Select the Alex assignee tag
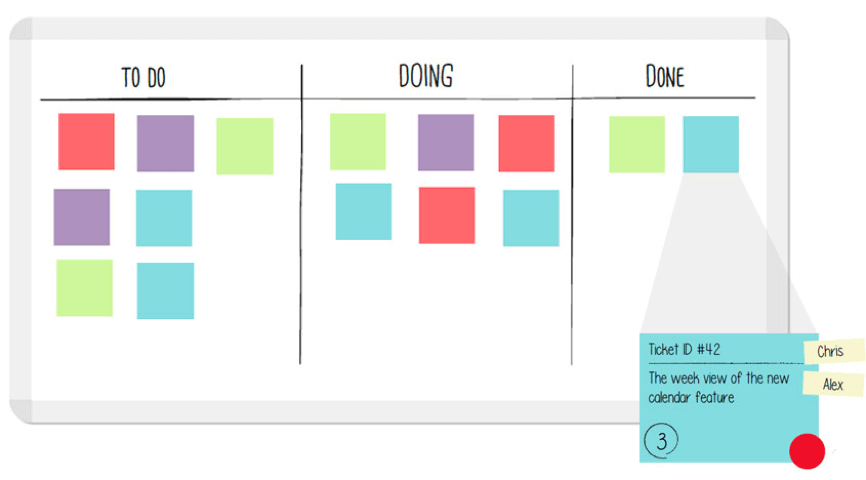866x480 pixels. coord(833,385)
